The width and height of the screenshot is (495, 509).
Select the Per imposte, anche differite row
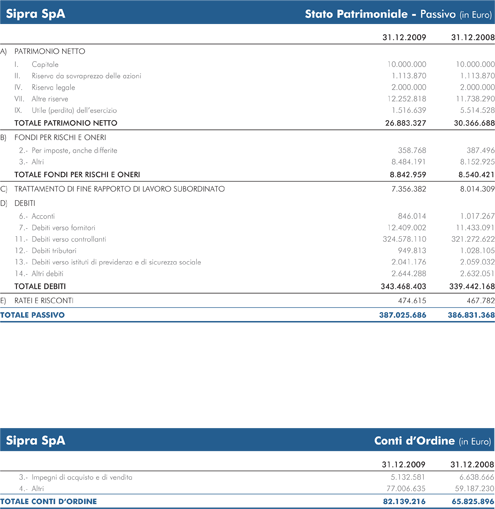[x=247, y=150]
